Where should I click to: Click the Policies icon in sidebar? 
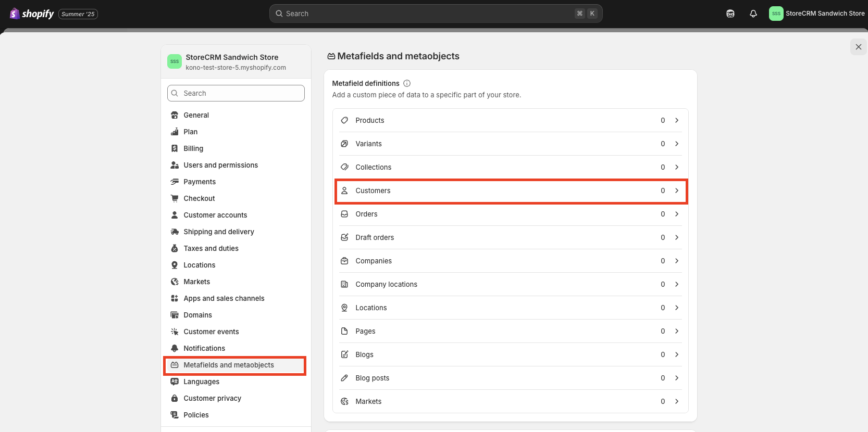tap(175, 415)
